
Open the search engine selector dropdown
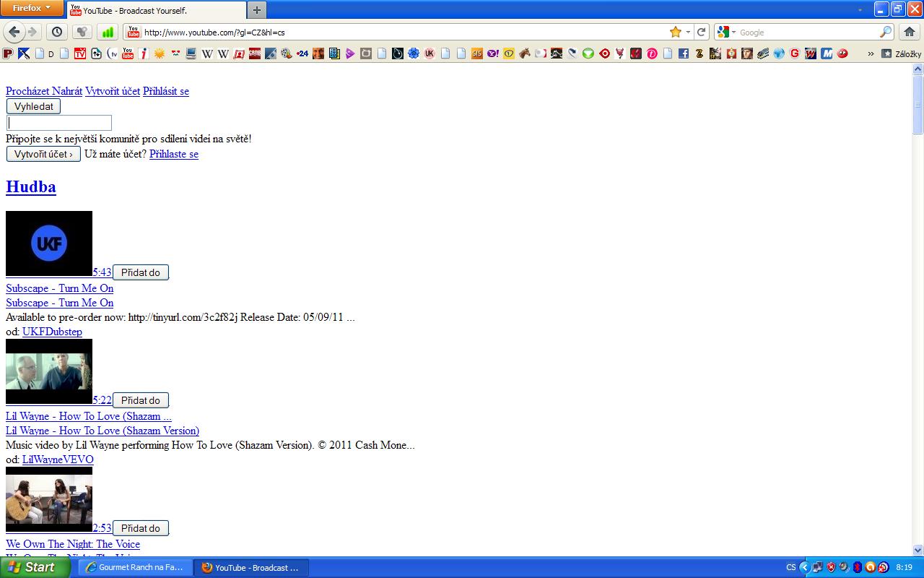tap(725, 32)
